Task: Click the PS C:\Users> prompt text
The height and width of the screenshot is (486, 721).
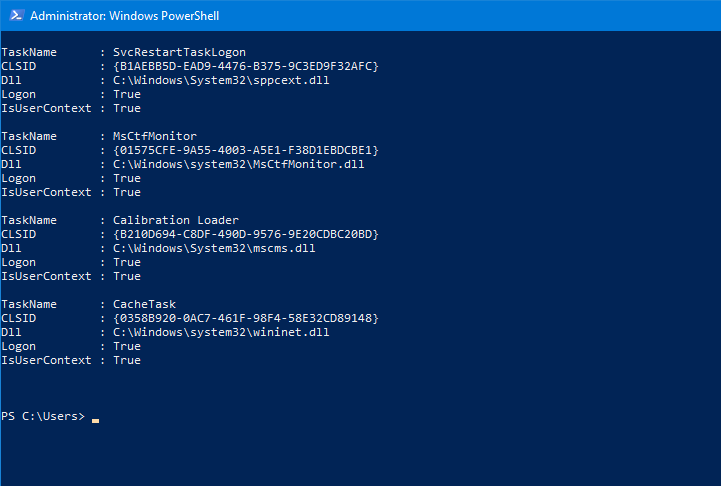Action: pyautogui.click(x=43, y=416)
